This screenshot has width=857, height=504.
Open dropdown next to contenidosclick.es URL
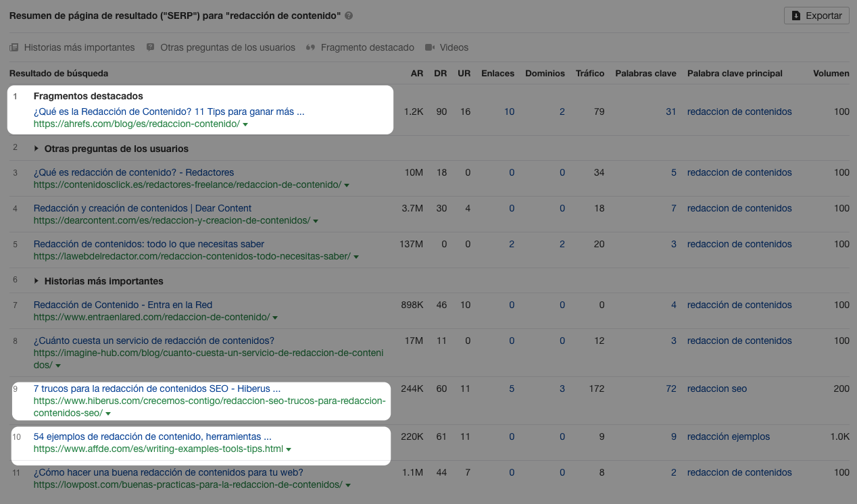[x=347, y=185]
